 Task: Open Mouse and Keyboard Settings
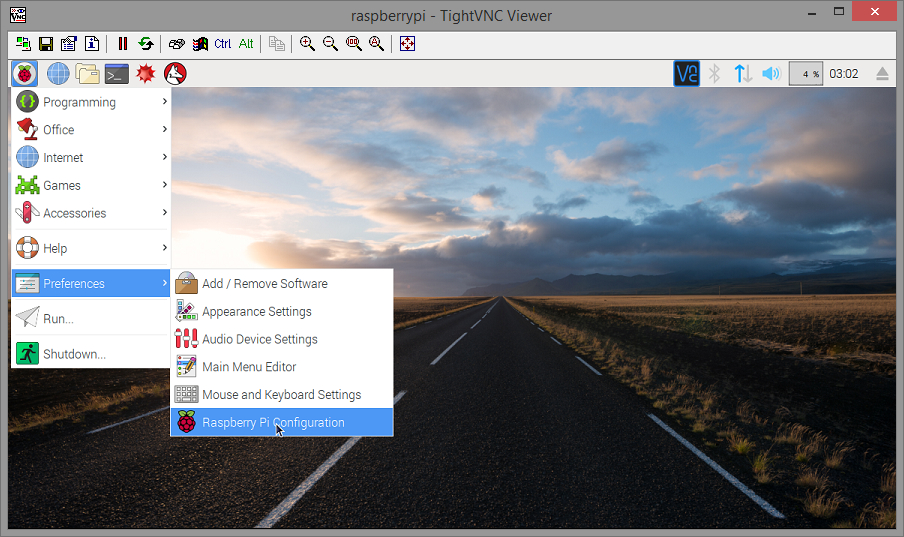pyautogui.click(x=282, y=395)
